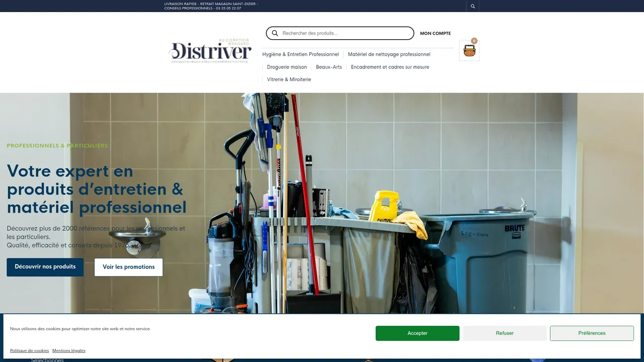Open Encadrement et cadres sur mesure

pos(390,67)
